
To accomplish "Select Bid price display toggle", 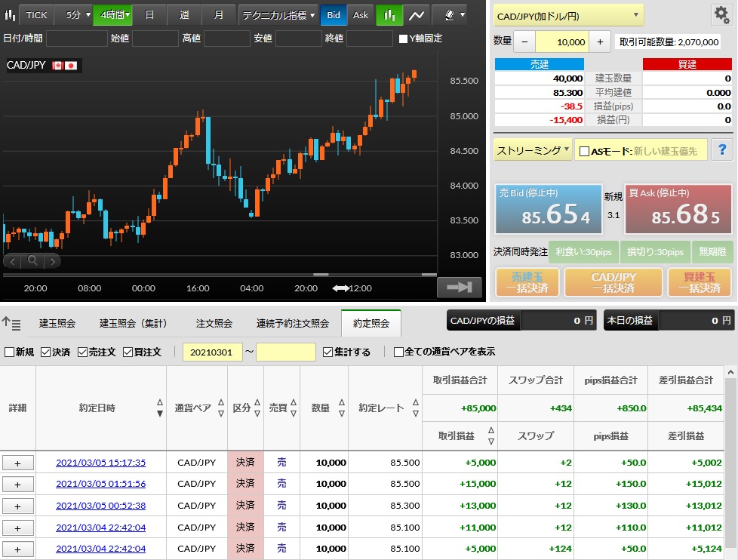I will click(334, 15).
